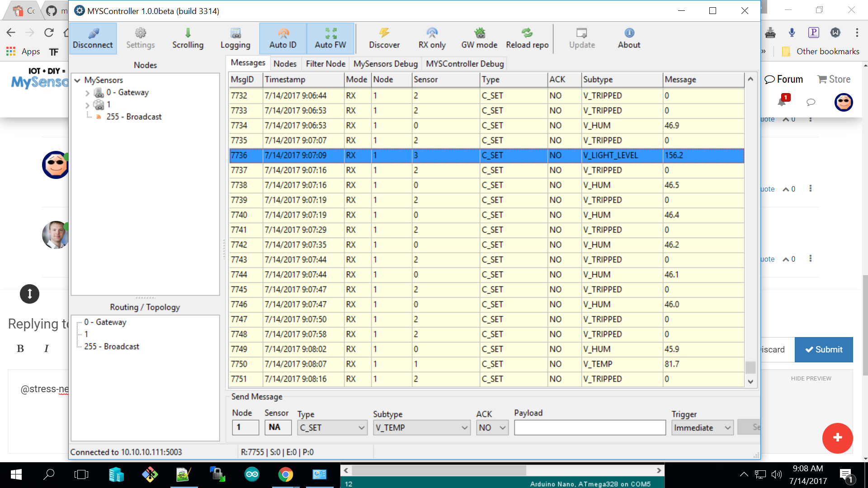The height and width of the screenshot is (488, 868).
Task: Open the About dialog
Action: [x=629, y=38]
